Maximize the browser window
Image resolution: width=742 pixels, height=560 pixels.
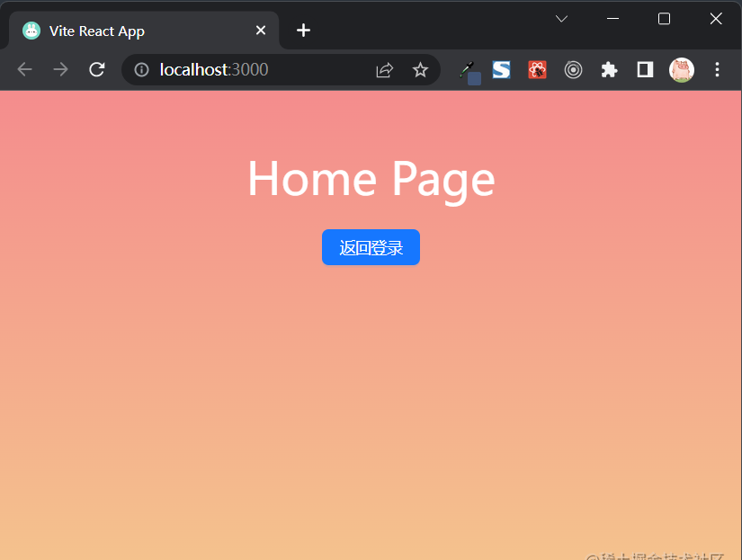click(x=664, y=19)
